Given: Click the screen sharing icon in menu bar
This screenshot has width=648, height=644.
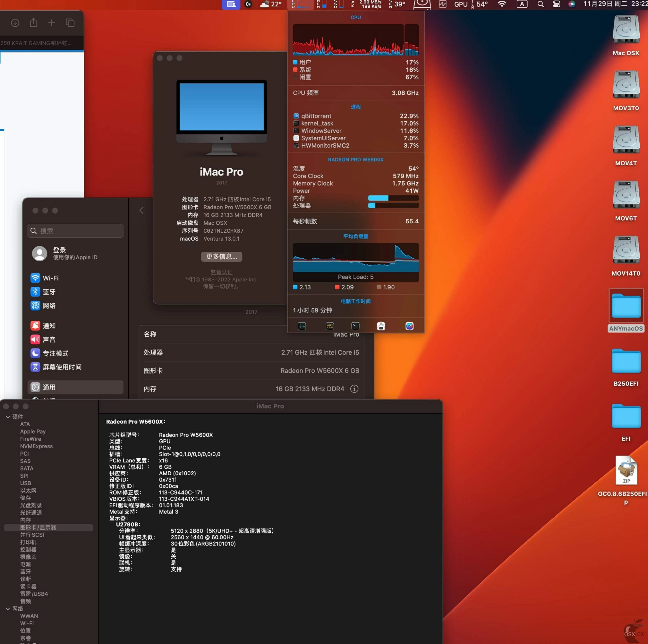Looking at the screenshot, I should tap(231, 4).
